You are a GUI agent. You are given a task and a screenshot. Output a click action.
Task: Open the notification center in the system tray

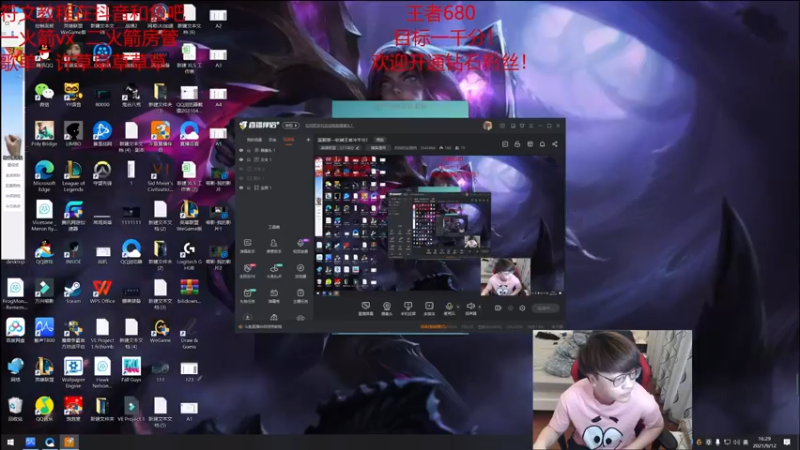787,442
